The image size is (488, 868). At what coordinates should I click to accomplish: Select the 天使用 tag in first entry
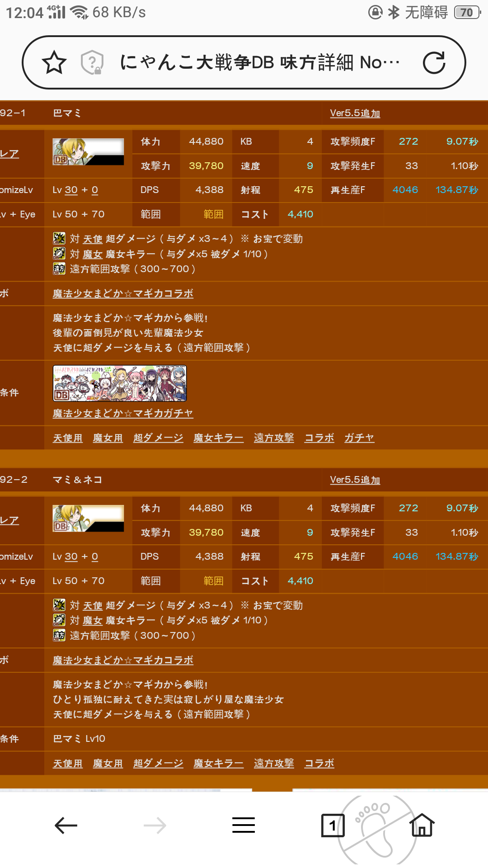pos(68,438)
